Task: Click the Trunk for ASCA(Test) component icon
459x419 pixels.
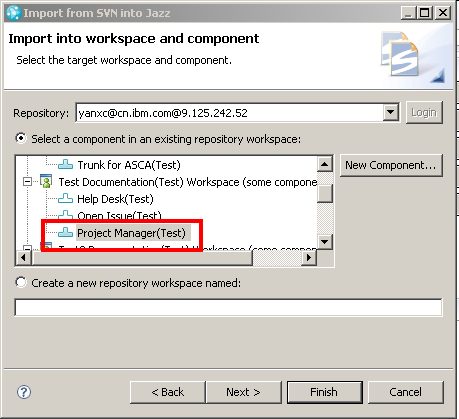Action: [x=65, y=164]
